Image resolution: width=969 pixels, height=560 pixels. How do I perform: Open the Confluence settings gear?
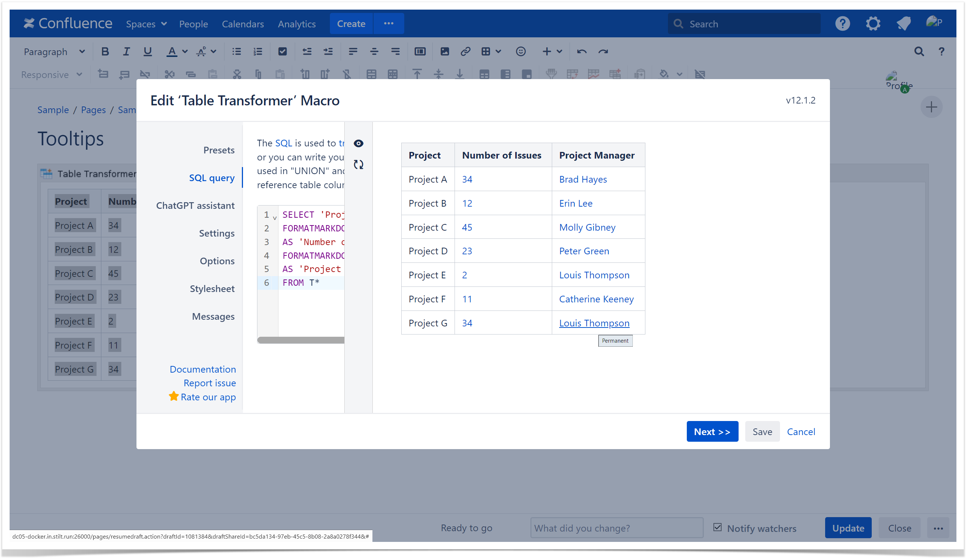point(873,24)
